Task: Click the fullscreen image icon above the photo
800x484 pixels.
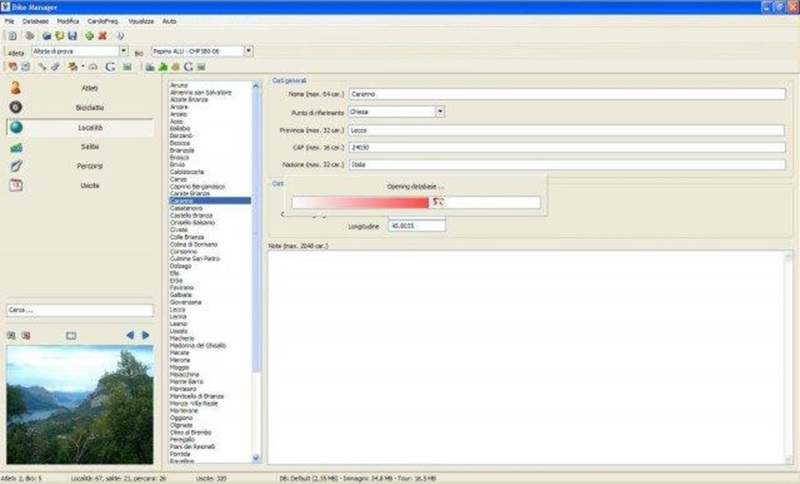Action: tap(71, 336)
